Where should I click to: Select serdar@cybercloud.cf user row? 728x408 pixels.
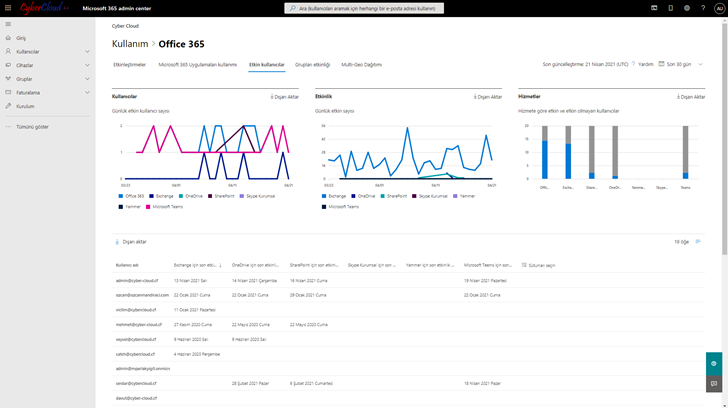(408, 383)
